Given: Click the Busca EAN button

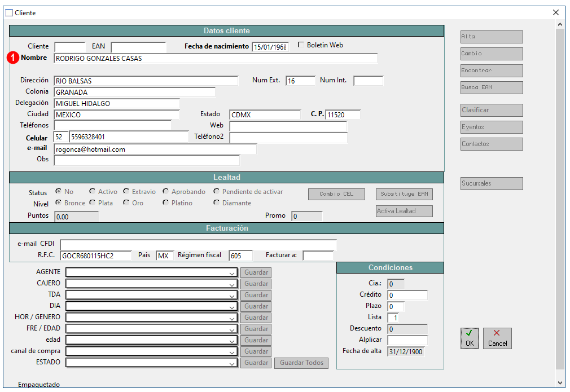Looking at the screenshot, I should point(492,87).
